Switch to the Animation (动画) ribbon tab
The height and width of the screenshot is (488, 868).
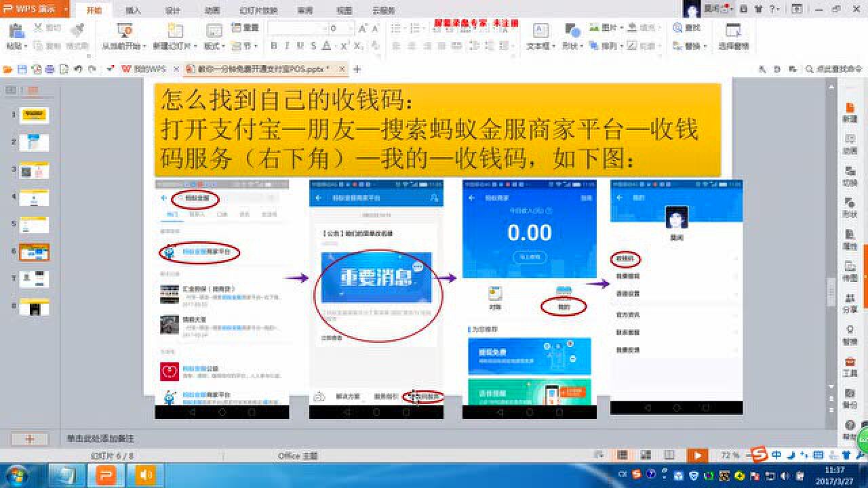[x=212, y=11]
